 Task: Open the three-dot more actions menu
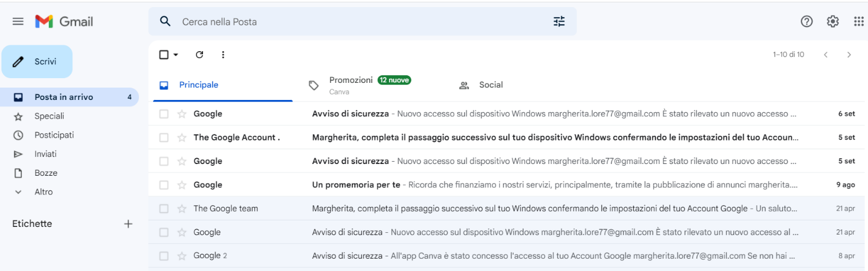(223, 55)
